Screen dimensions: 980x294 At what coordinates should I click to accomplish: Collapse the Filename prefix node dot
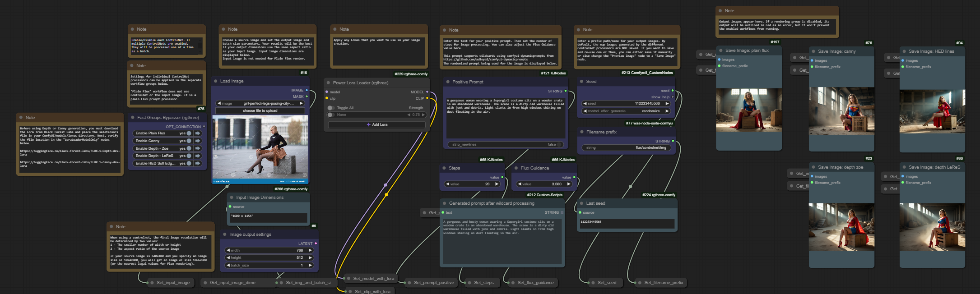tap(581, 132)
